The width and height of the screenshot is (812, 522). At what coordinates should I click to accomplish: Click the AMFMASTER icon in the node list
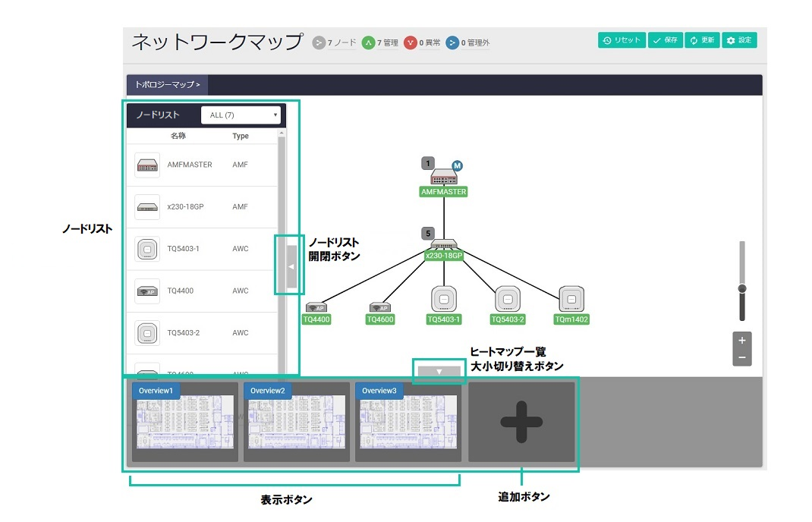tap(147, 165)
